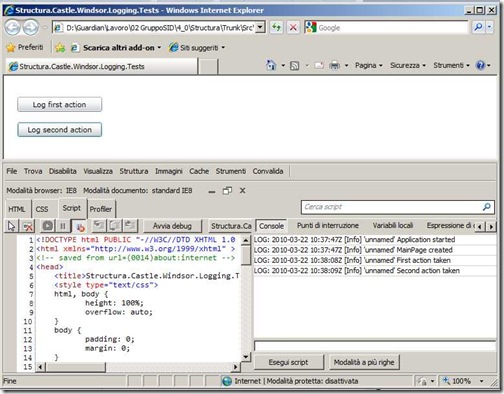This screenshot has height=394, width=504.
Task: Click the browser Back arrow button
Action: click(x=13, y=27)
